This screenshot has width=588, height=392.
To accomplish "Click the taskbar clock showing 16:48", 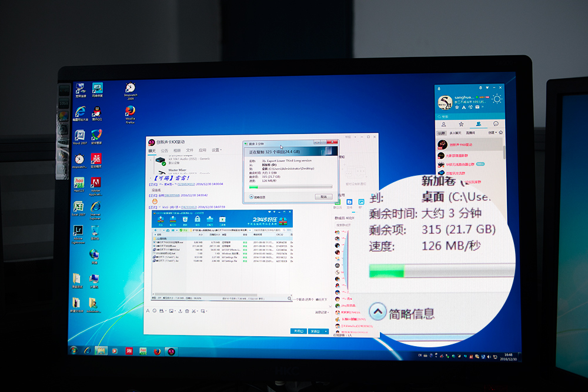I will coord(508,357).
